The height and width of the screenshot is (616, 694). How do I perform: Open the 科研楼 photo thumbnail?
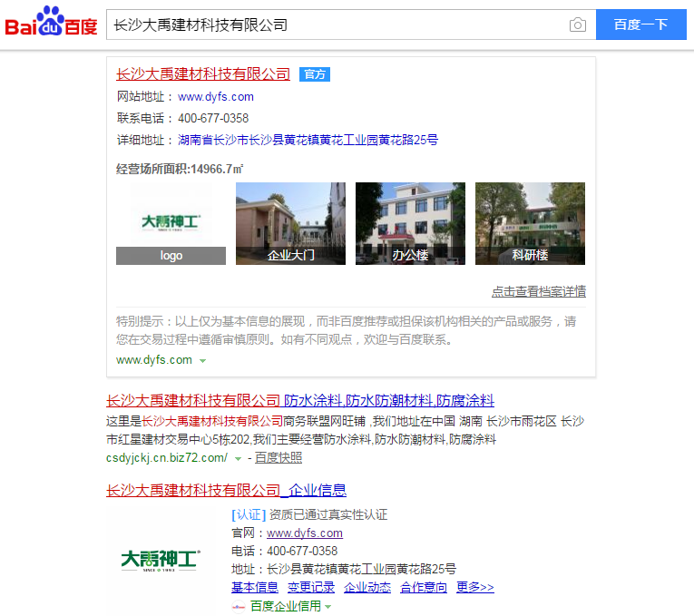(x=530, y=223)
